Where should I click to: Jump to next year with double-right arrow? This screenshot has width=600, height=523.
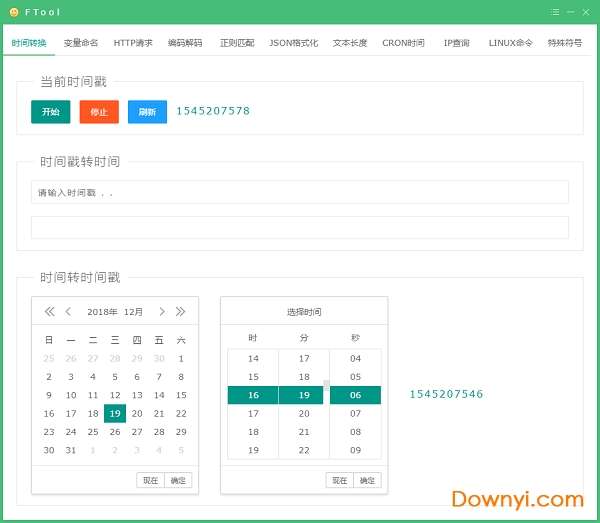click(180, 311)
